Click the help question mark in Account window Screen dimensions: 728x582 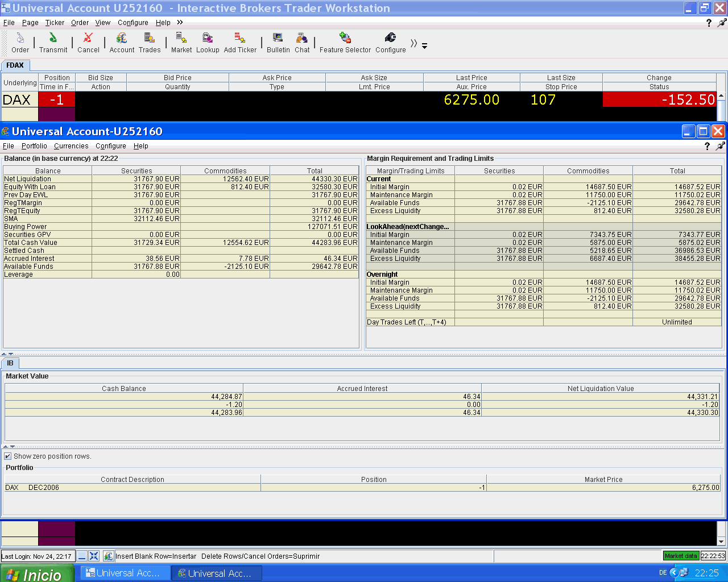(707, 146)
